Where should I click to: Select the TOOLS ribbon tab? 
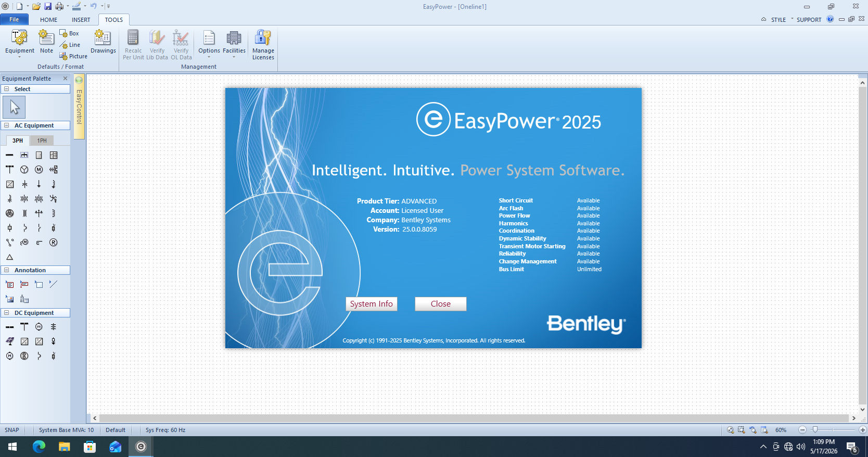pyautogui.click(x=114, y=20)
